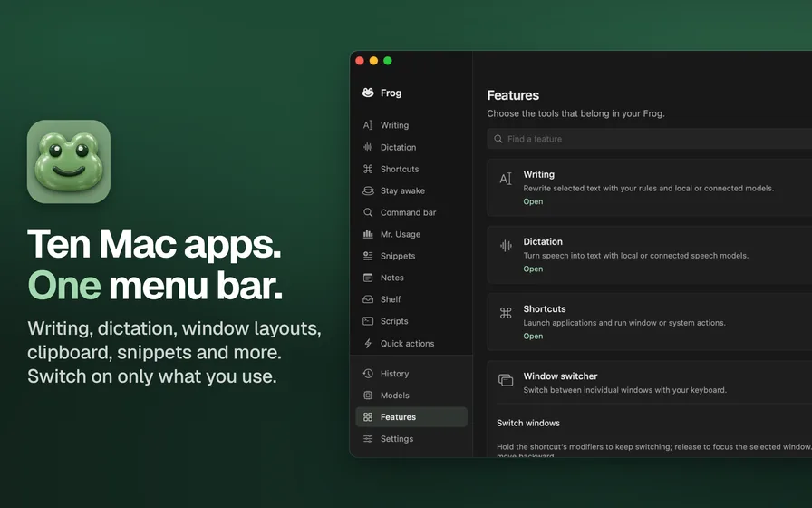Screen dimensions: 812x508
Task: Open link under Dictation feature card
Action: point(533,269)
